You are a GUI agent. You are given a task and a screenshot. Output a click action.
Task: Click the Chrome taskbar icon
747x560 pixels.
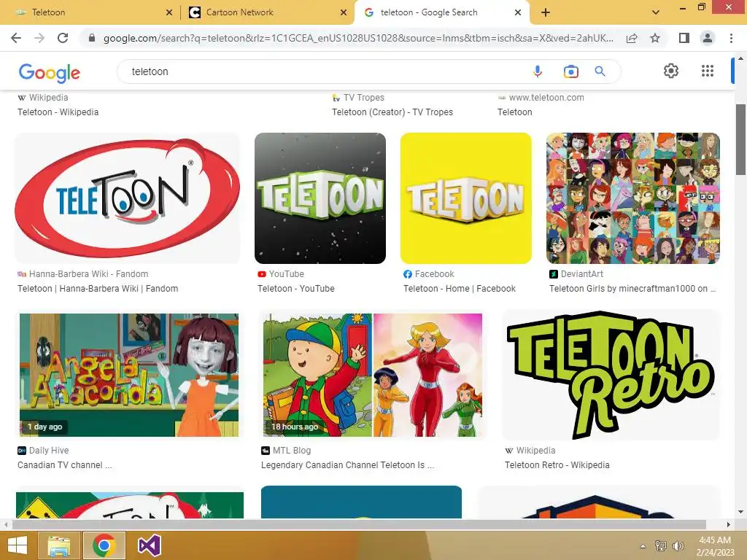[x=104, y=545]
